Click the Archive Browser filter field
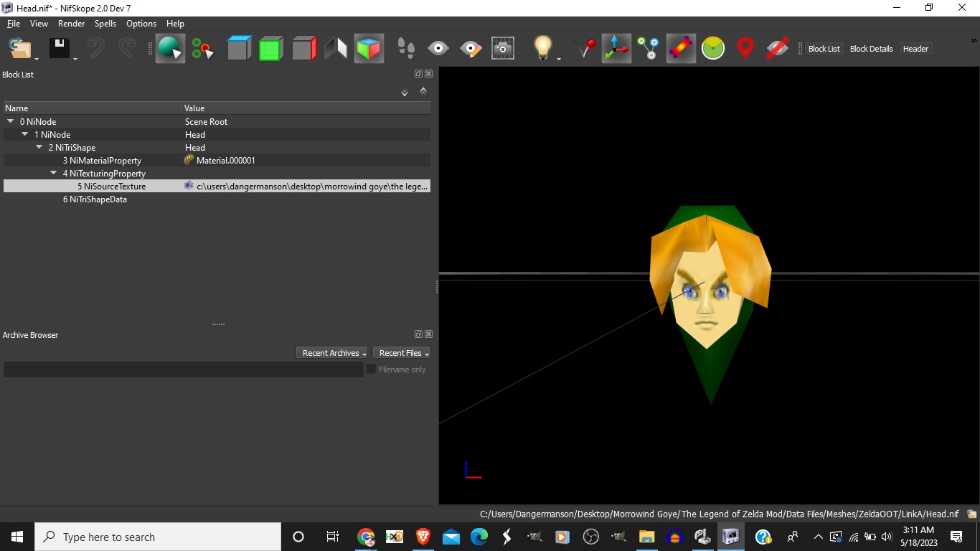980x551 pixels. coord(184,369)
